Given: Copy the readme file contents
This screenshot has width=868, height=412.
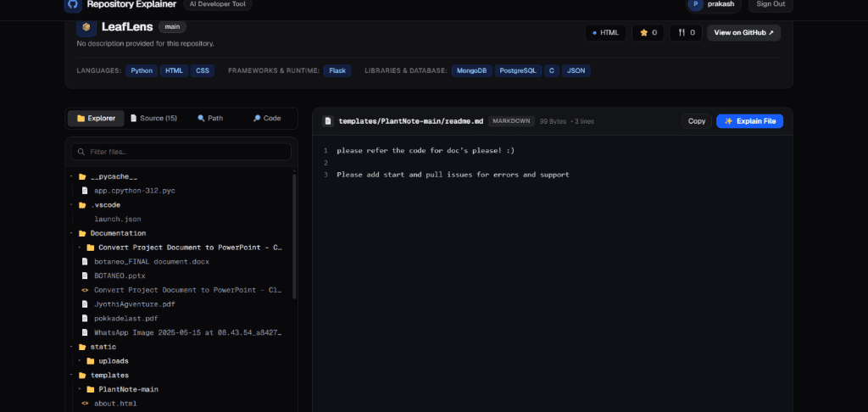Looking at the screenshot, I should tap(697, 120).
